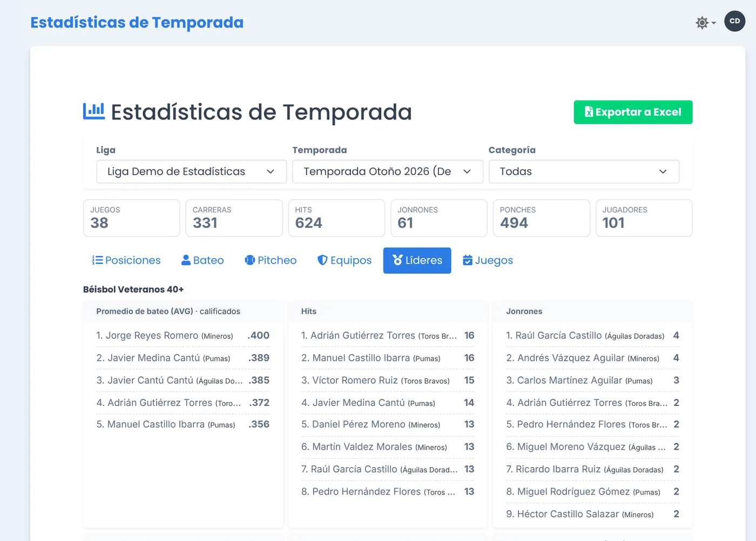Expand the Categoría dropdown
Image resolution: width=756 pixels, height=541 pixels.
coord(584,172)
